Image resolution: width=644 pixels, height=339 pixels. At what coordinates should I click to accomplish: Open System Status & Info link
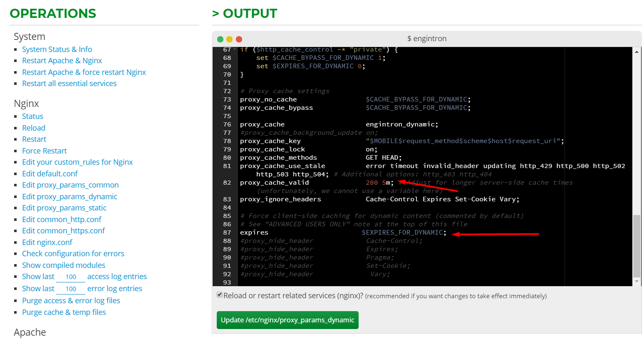click(57, 49)
